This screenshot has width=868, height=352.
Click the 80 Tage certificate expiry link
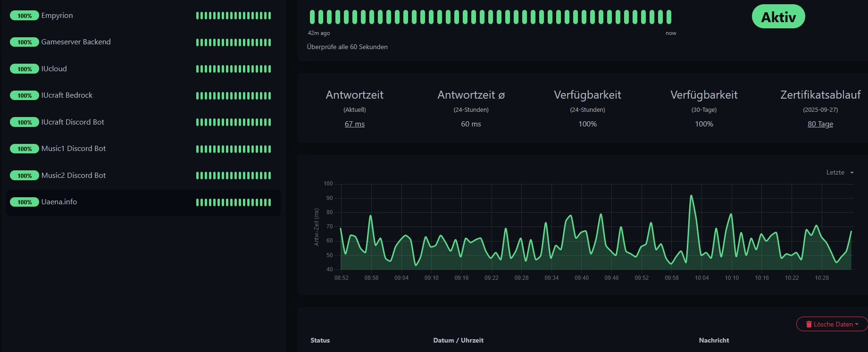[x=820, y=124]
